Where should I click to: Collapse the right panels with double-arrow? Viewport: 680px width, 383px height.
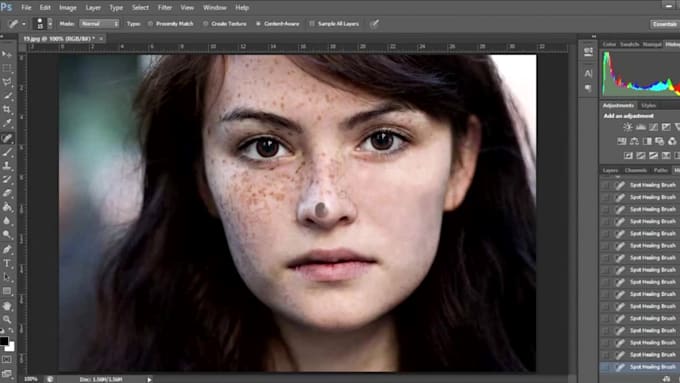(x=594, y=36)
